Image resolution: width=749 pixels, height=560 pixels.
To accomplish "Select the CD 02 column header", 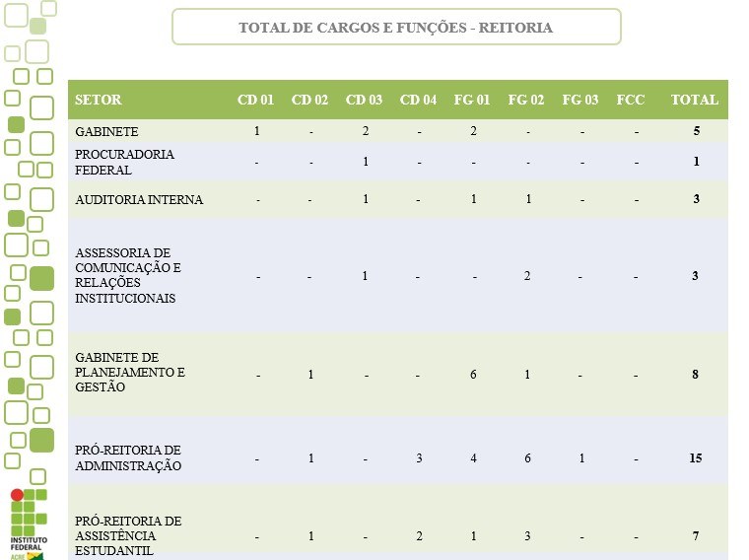I will pyautogui.click(x=309, y=100).
